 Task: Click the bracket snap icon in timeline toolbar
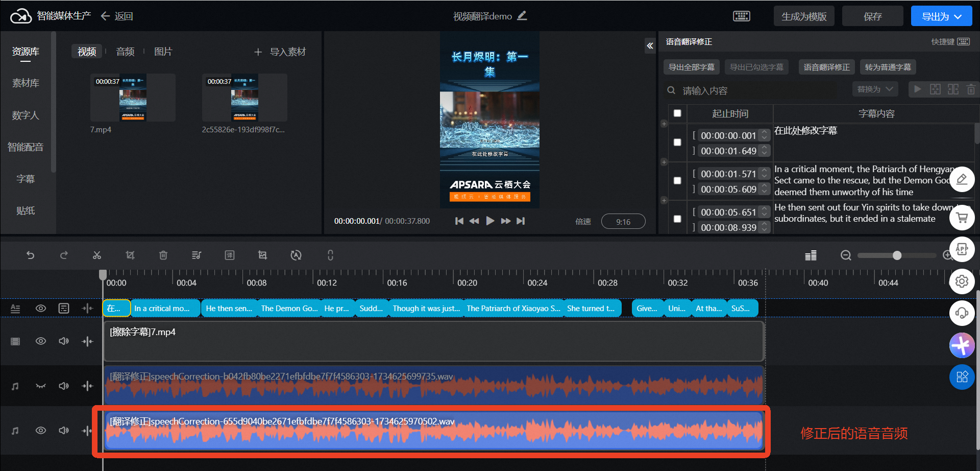(330, 255)
